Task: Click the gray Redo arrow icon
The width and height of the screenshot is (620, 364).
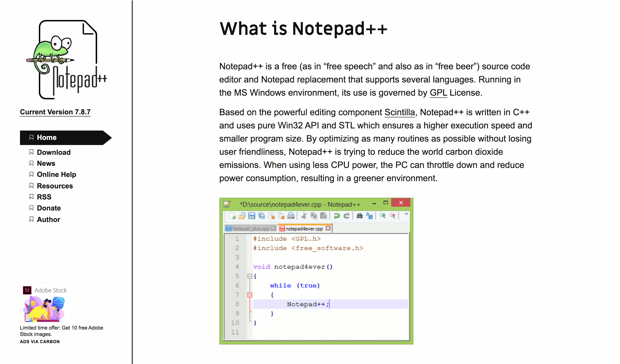Action: [x=346, y=216]
